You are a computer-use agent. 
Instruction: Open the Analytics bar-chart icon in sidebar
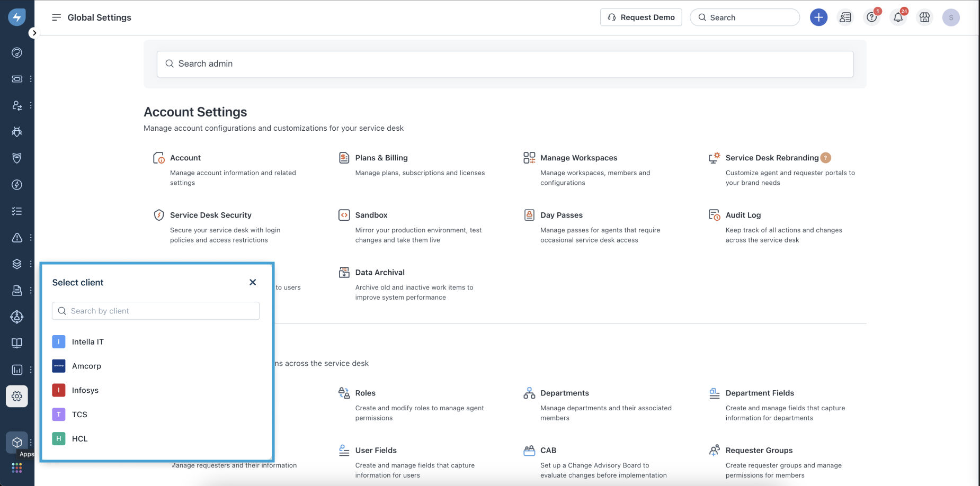point(16,370)
